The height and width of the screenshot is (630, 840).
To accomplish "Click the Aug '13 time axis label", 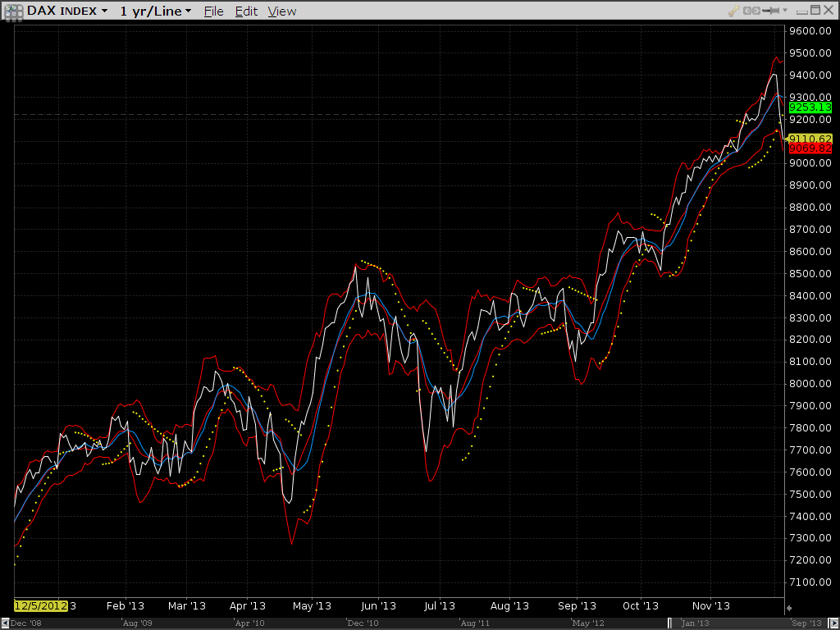I will 509,606.
